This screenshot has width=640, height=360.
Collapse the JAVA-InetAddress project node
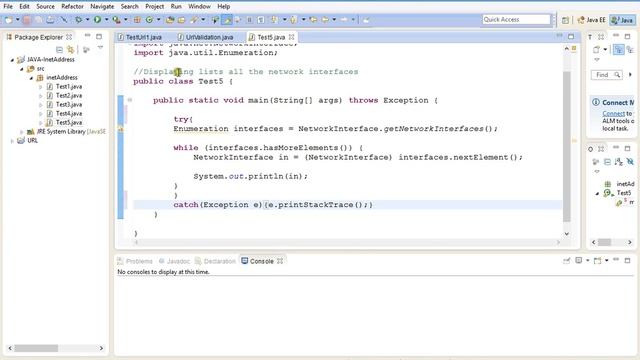point(12,60)
